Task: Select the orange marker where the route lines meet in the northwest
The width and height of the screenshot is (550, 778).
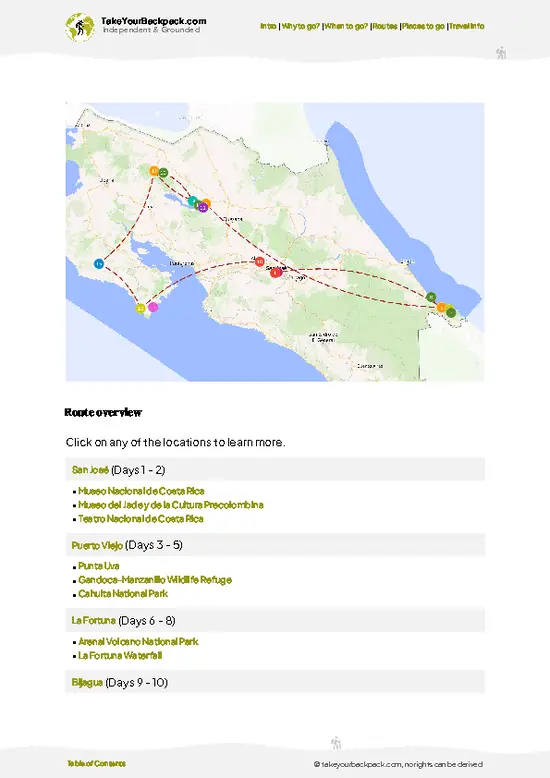Action: pyautogui.click(x=154, y=171)
